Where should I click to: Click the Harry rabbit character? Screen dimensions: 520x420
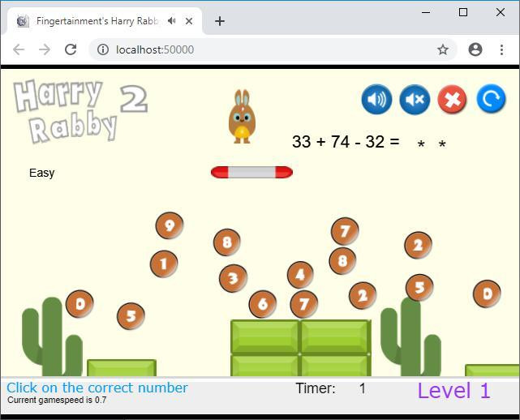(x=242, y=117)
